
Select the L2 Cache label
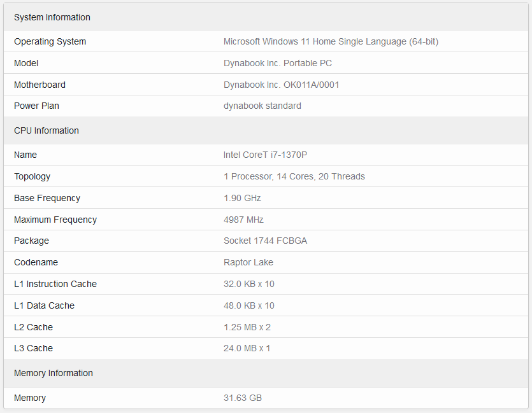33,328
